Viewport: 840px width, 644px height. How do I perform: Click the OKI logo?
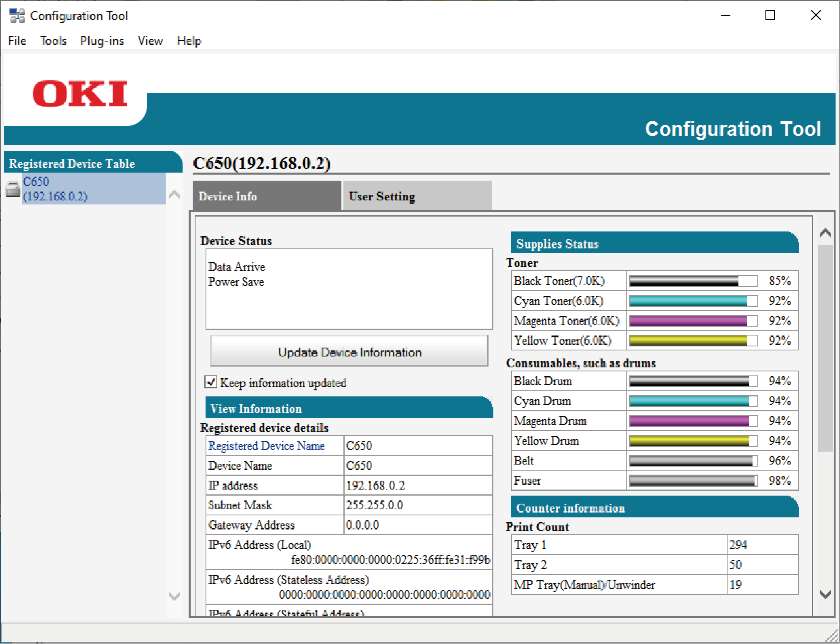pyautogui.click(x=80, y=94)
